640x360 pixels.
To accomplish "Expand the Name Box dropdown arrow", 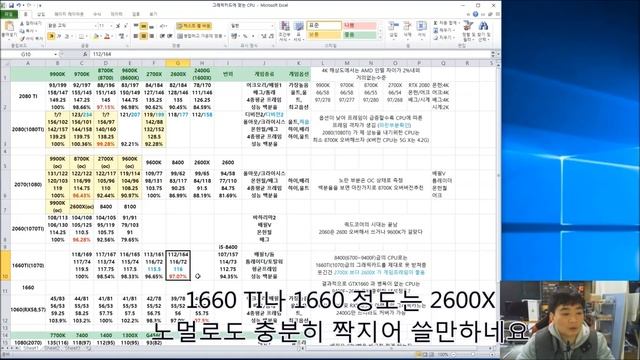I will pyautogui.click(x=56, y=54).
